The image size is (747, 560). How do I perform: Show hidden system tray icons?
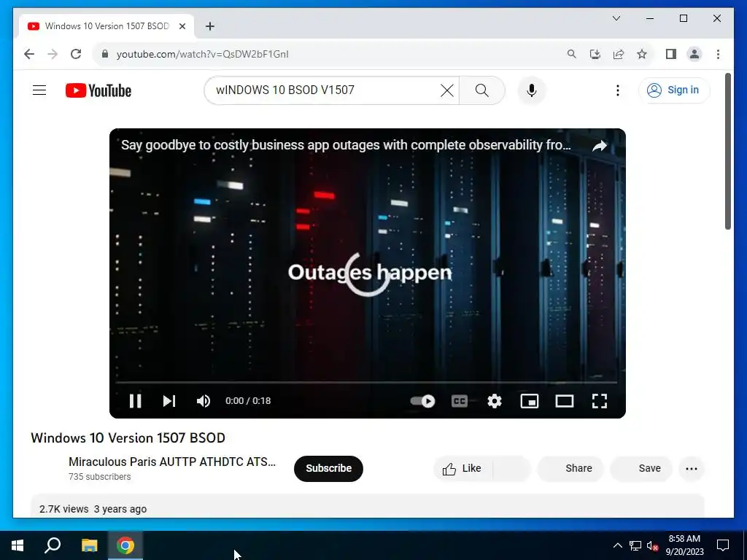click(x=617, y=545)
